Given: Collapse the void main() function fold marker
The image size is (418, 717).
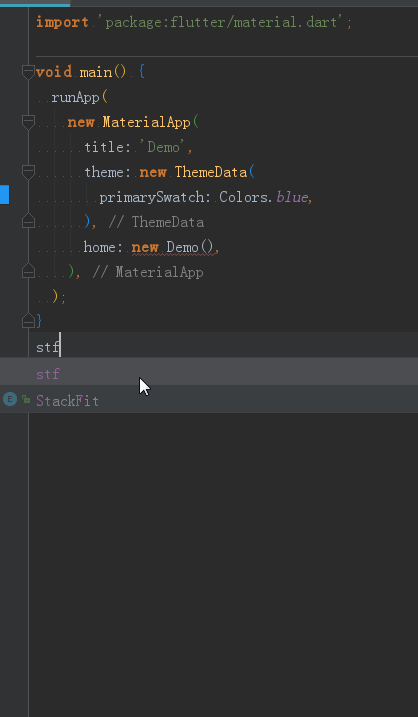Looking at the screenshot, I should point(28,72).
